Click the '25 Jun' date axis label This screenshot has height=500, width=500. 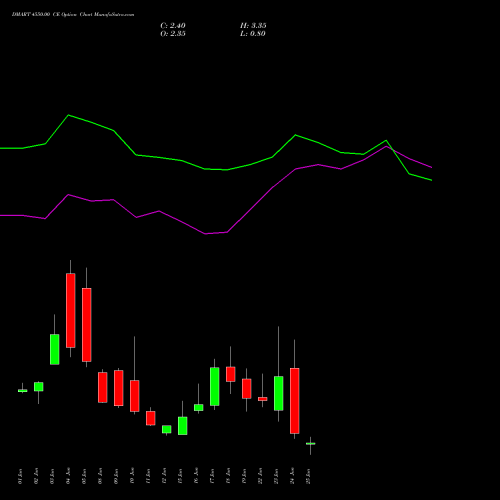coord(308,476)
